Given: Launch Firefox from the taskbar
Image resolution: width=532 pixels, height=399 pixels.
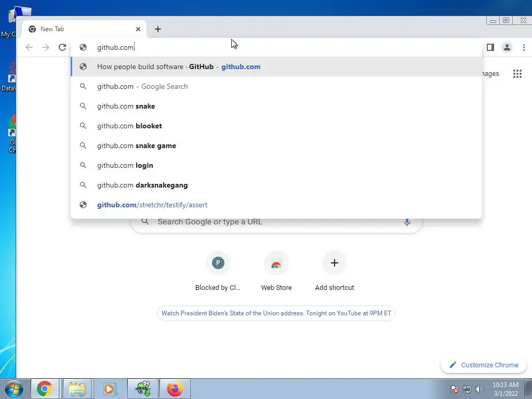Looking at the screenshot, I should tap(175, 389).
